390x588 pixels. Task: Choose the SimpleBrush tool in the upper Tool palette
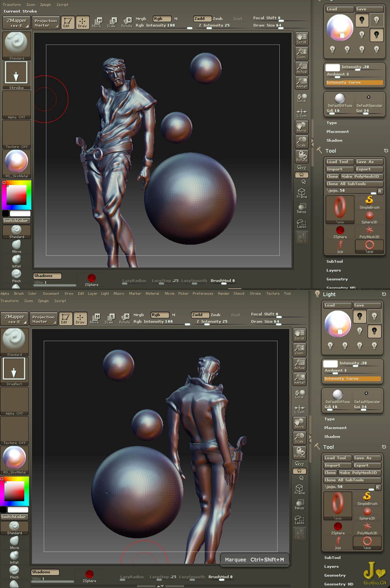369,202
